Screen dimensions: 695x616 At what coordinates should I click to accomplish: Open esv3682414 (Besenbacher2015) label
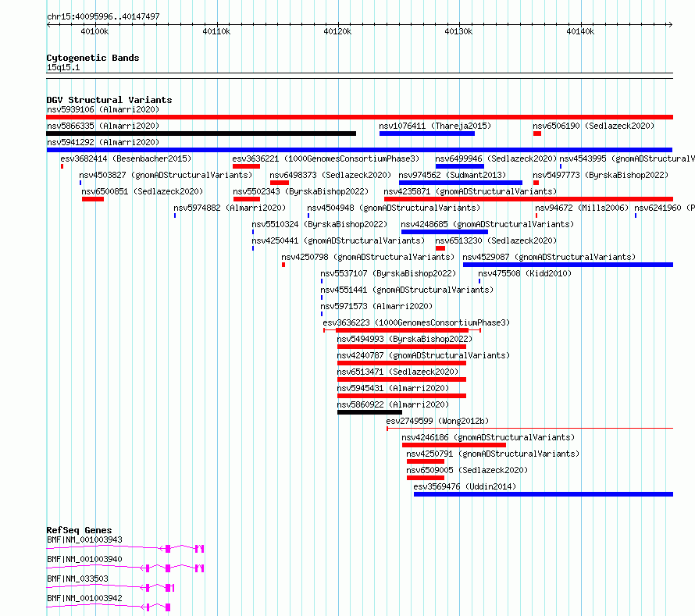[x=126, y=158]
